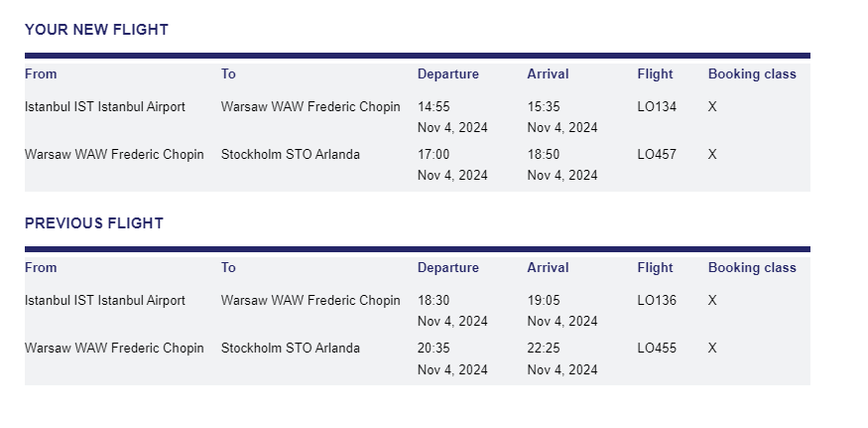Select flight number LO136

tap(657, 301)
